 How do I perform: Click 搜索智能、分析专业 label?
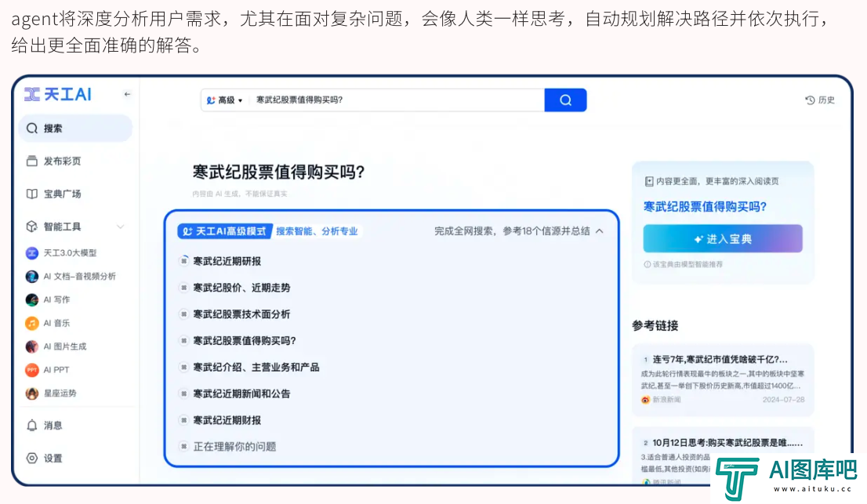(317, 231)
